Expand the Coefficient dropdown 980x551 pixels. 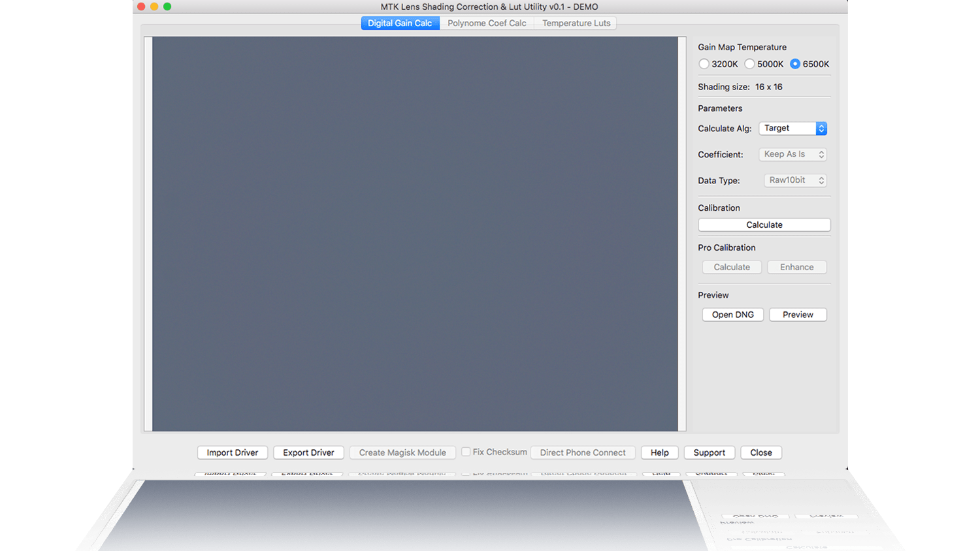(x=792, y=155)
